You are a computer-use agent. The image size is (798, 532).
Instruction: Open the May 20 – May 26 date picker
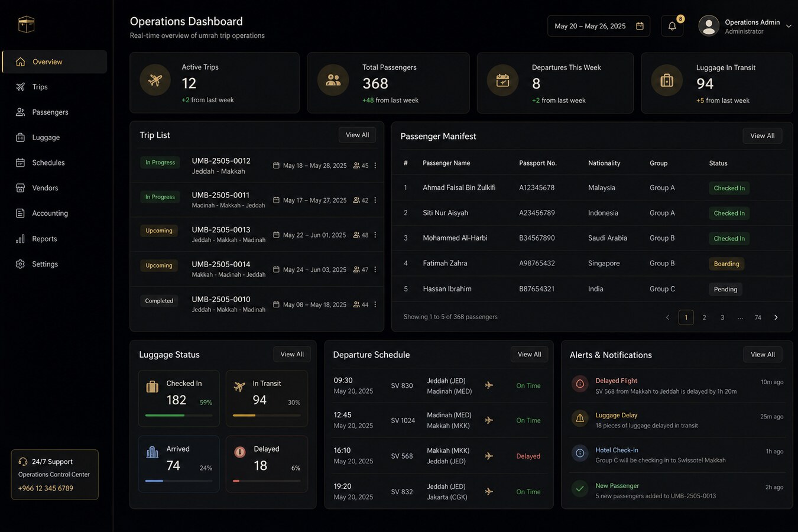click(598, 26)
